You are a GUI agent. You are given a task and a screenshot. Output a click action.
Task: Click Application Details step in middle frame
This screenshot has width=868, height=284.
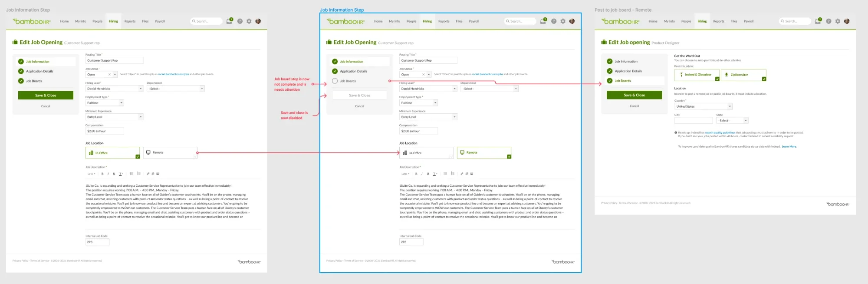[350, 71]
